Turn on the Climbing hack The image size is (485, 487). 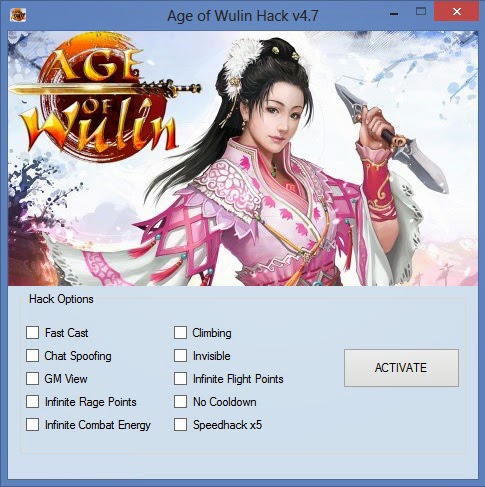180,332
